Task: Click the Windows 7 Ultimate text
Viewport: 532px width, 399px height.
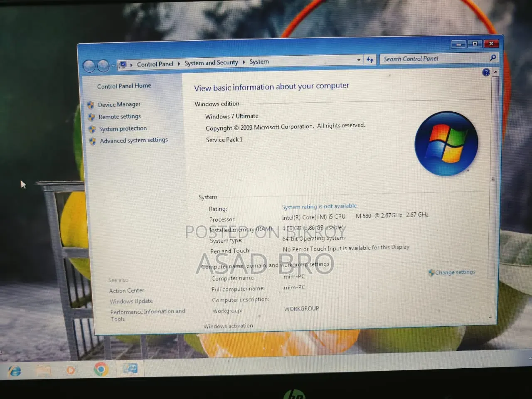Action: point(232,116)
